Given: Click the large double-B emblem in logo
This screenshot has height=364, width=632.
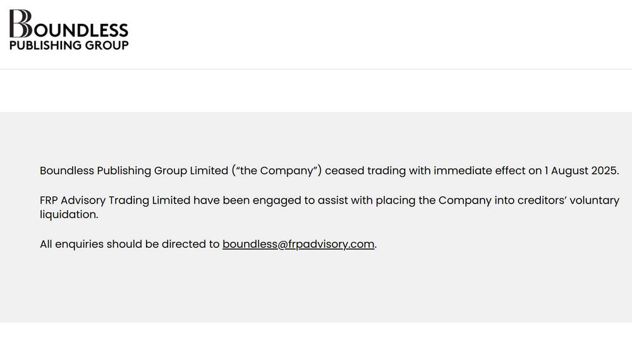Looking at the screenshot, I should coord(21,23).
